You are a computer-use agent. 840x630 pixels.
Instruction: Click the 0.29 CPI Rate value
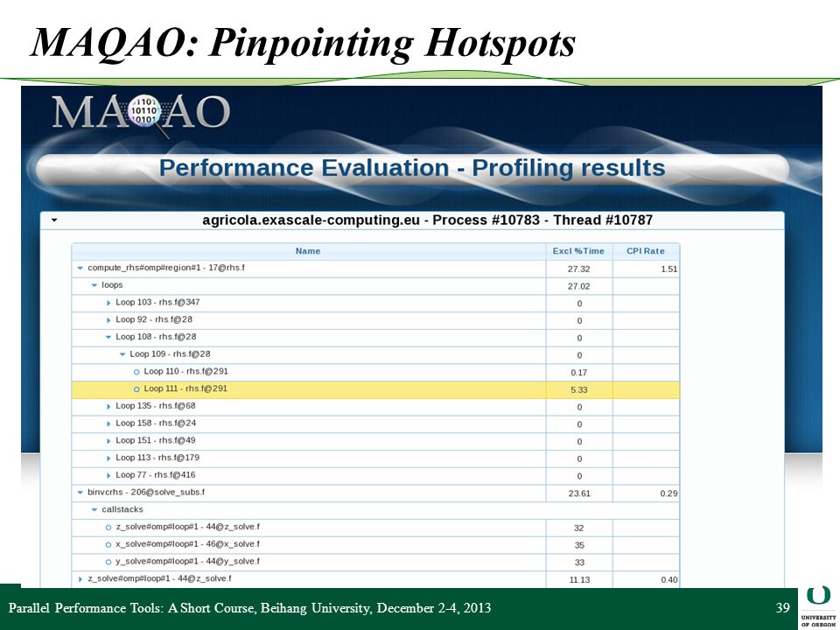[x=668, y=493]
